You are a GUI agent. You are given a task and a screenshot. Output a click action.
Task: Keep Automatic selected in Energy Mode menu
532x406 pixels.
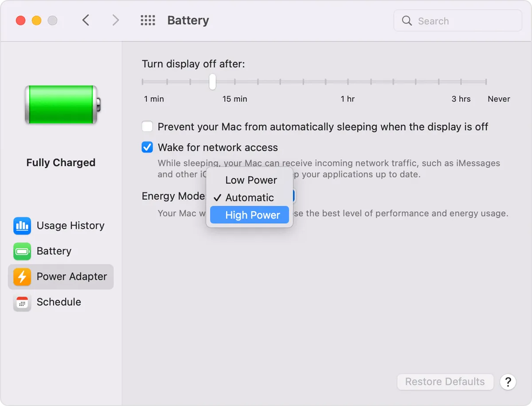250,198
